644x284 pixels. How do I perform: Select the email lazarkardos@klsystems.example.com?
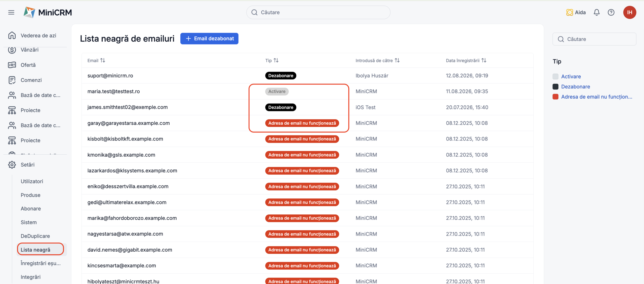[x=132, y=171]
